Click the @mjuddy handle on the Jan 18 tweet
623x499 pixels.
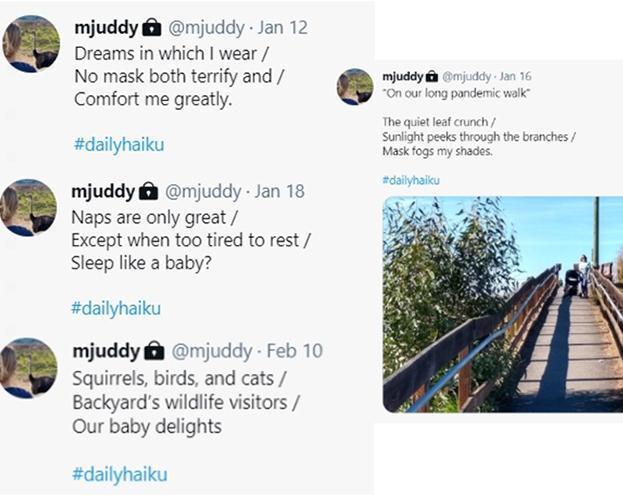(205, 191)
